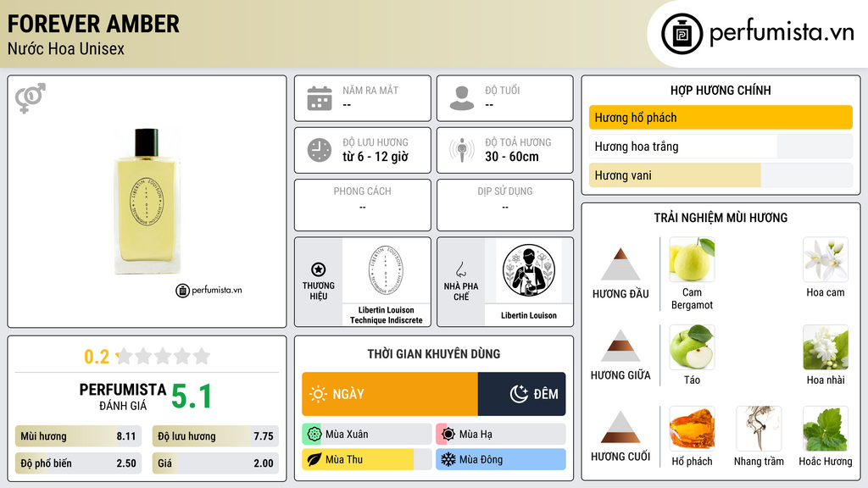Click the perfumista.vn site name text

point(782,32)
